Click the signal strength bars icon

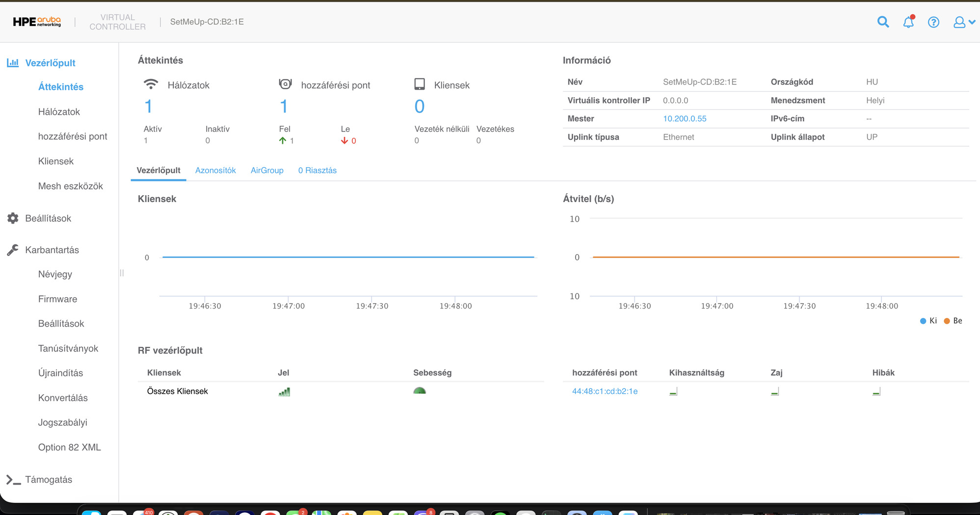tap(284, 391)
